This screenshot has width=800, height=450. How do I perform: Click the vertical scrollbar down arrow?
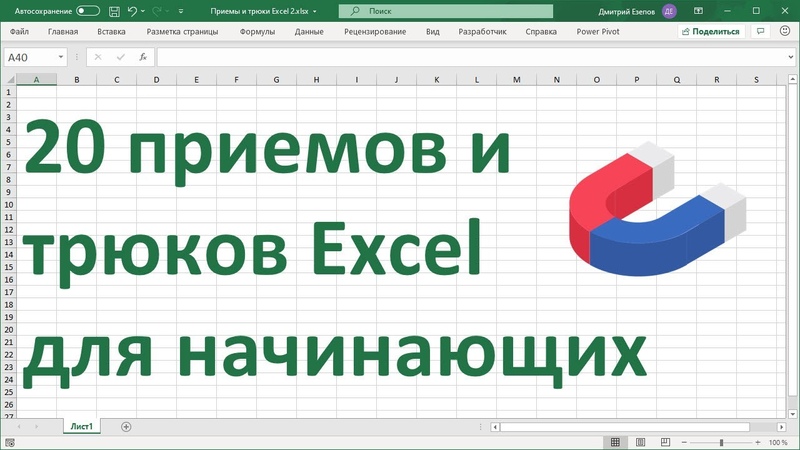[792, 414]
